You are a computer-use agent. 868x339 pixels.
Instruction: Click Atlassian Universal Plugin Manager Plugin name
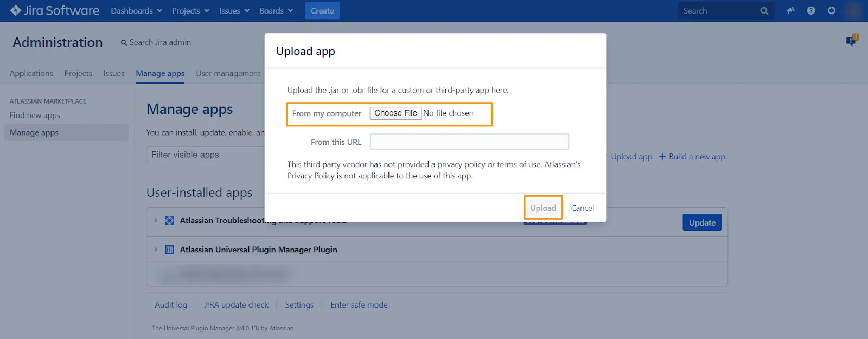(x=259, y=250)
